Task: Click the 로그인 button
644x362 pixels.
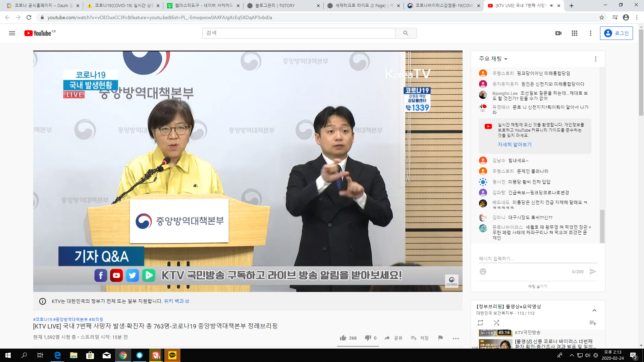Action: pyautogui.click(x=616, y=33)
